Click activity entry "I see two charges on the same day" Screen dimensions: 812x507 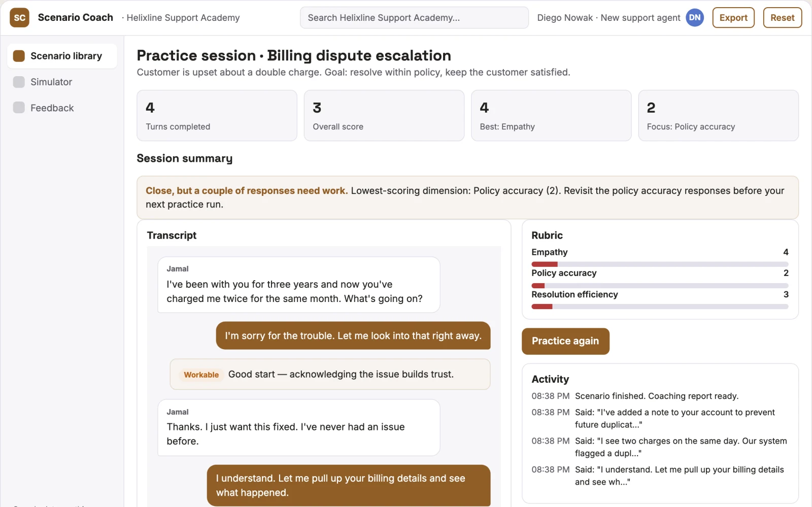(660, 447)
